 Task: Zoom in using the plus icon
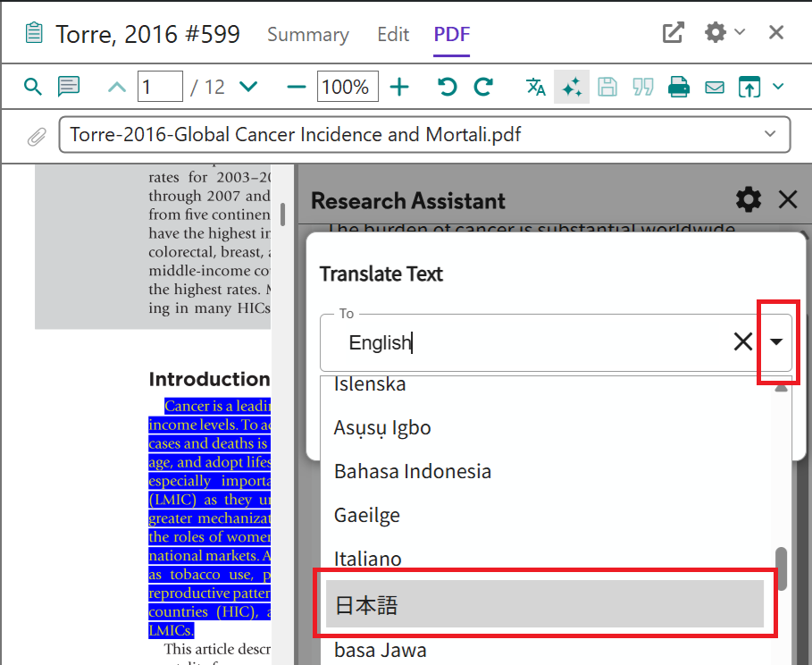coord(399,87)
